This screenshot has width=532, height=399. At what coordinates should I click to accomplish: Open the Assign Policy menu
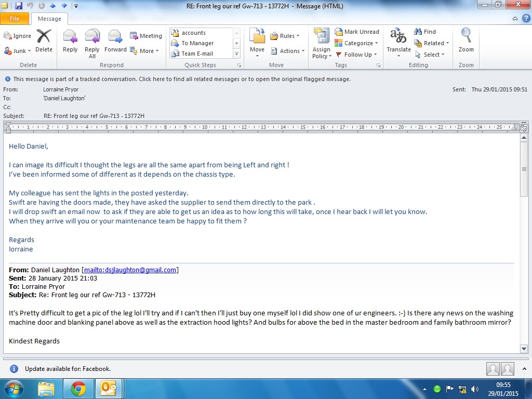[x=321, y=44]
